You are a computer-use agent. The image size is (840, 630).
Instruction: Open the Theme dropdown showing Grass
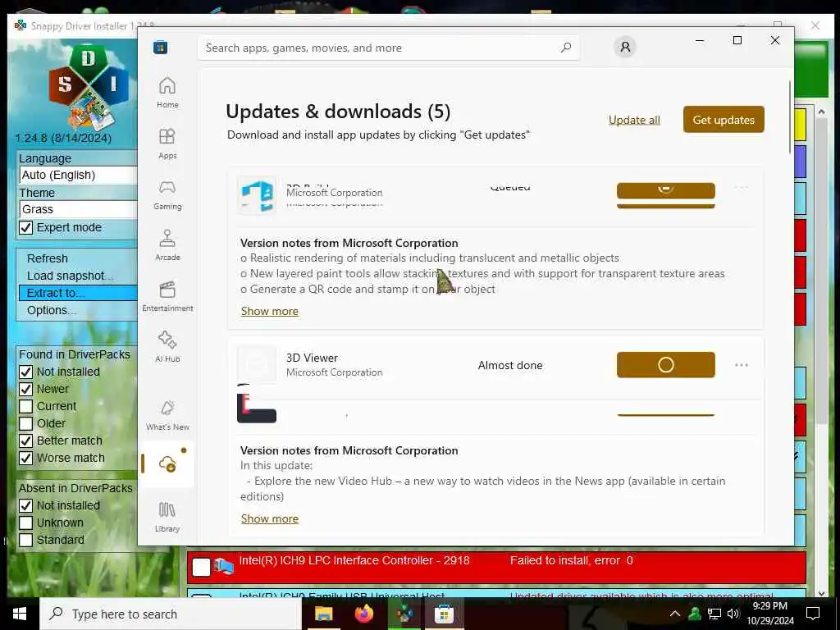tap(78, 209)
